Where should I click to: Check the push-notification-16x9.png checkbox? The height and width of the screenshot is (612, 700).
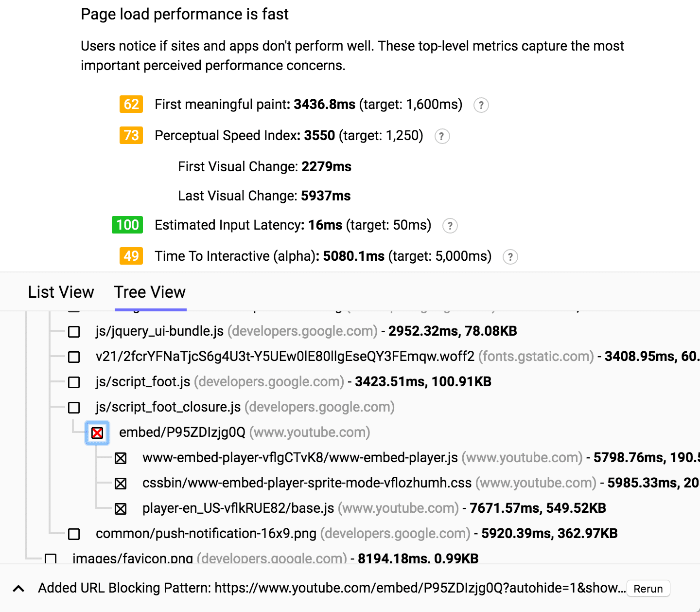pos(74,534)
